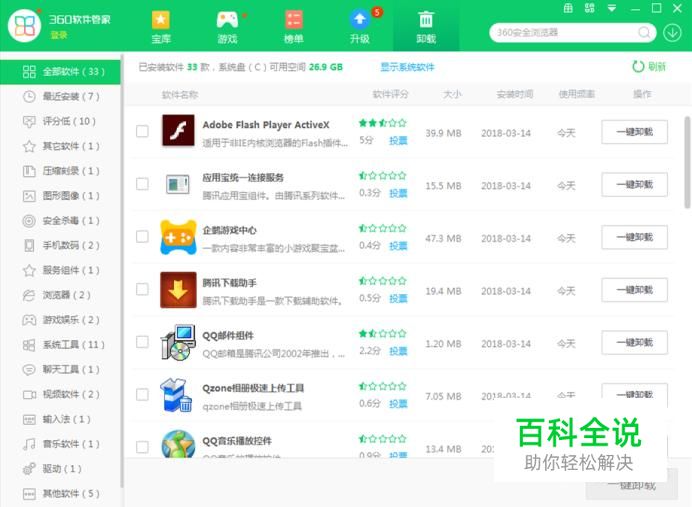This screenshot has width=692, height=507.
Task: Check the 应用宝统一连接服务 checkbox
Action: pyautogui.click(x=142, y=184)
